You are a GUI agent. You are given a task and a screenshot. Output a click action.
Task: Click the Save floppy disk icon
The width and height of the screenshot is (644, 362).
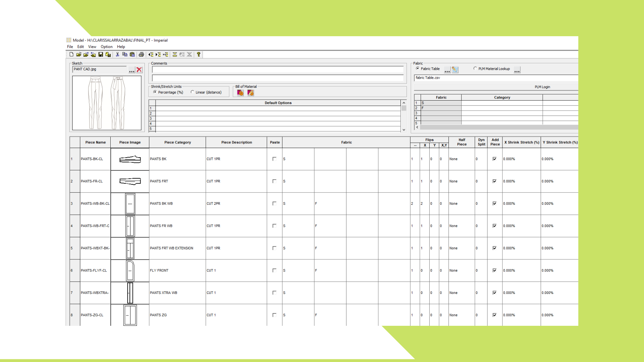101,54
